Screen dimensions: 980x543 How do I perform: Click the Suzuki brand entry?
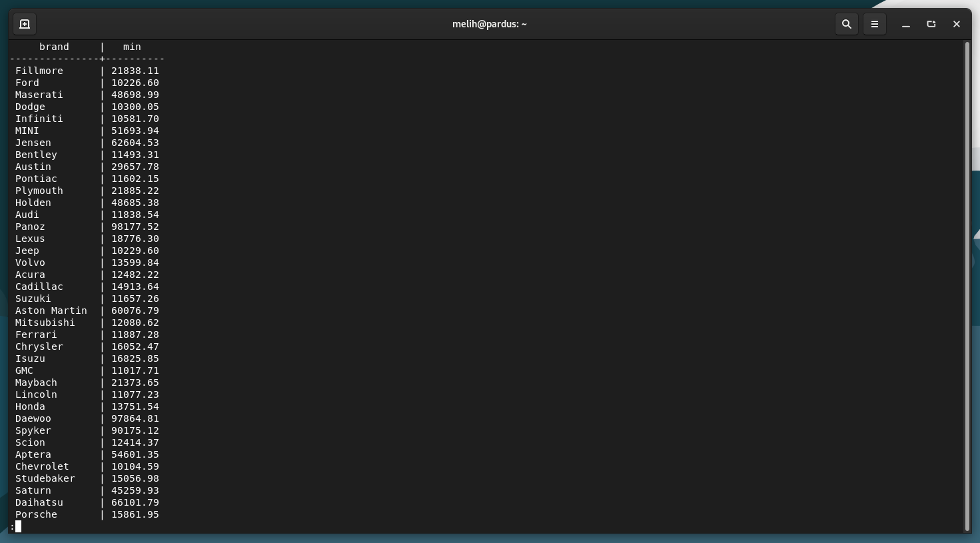(33, 298)
